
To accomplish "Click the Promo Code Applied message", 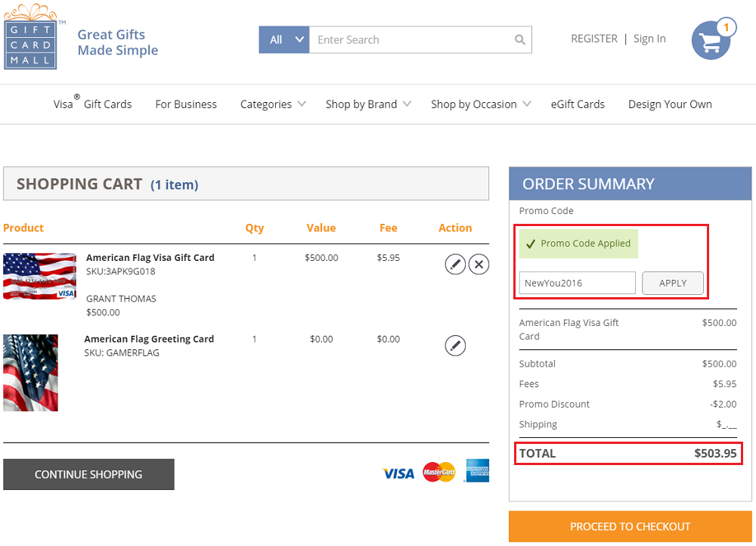I will point(578,244).
